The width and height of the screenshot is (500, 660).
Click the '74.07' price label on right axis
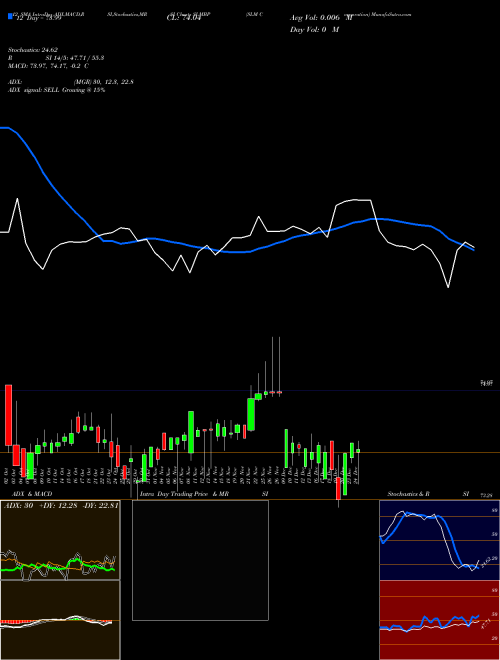click(487, 383)
